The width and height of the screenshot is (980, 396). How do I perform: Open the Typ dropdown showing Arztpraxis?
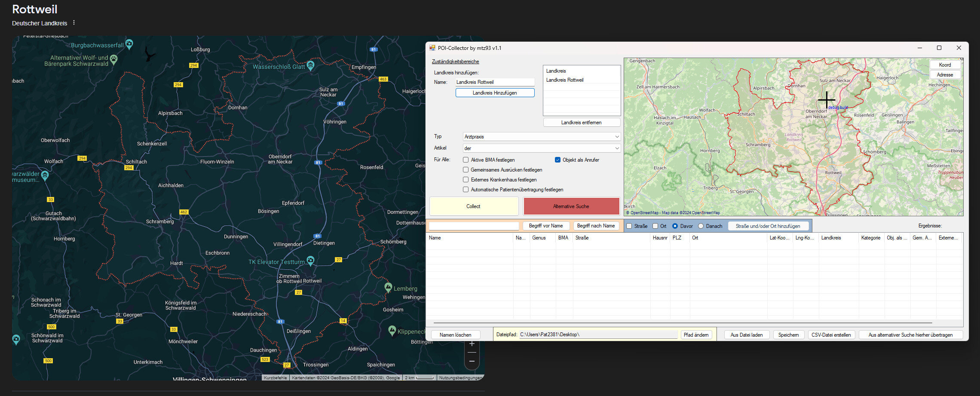542,137
